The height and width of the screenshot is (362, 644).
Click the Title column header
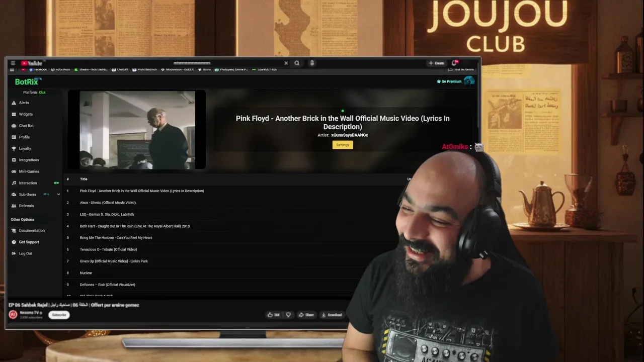pos(84,179)
